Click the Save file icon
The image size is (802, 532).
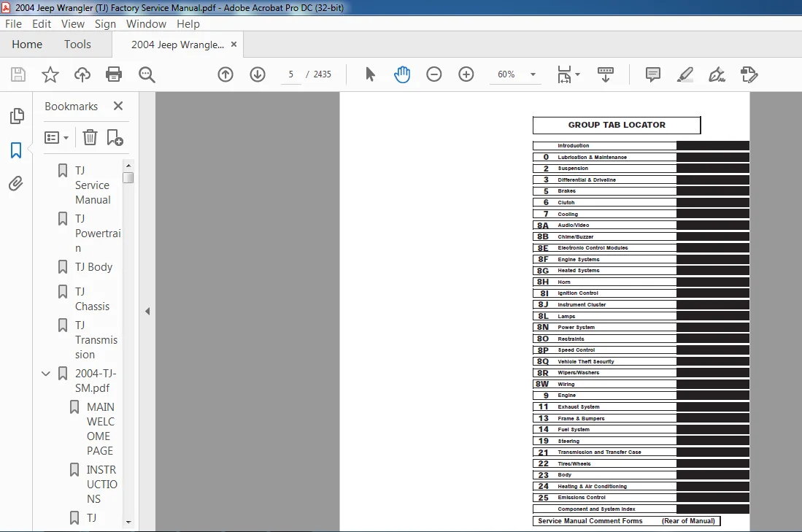click(18, 74)
